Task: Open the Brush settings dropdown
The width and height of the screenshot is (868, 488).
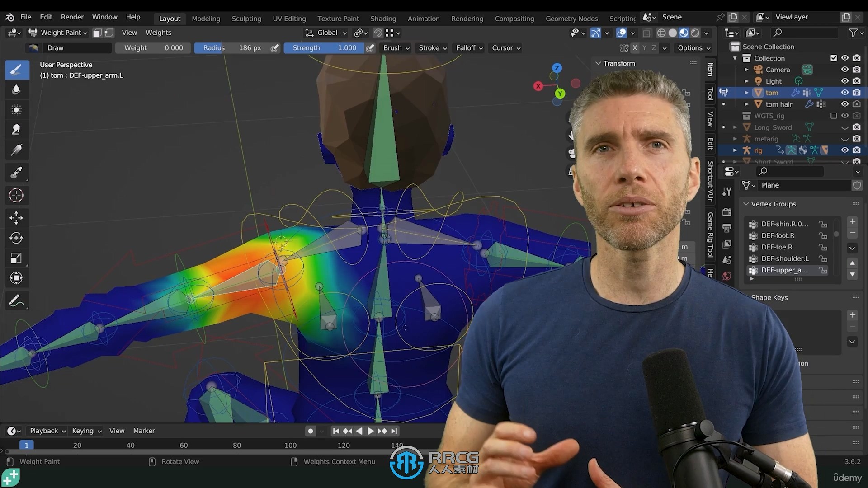Action: (x=396, y=48)
